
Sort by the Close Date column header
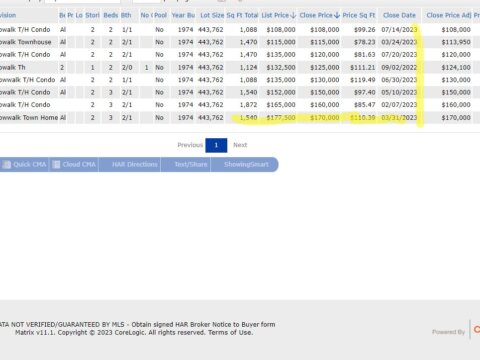coord(399,15)
